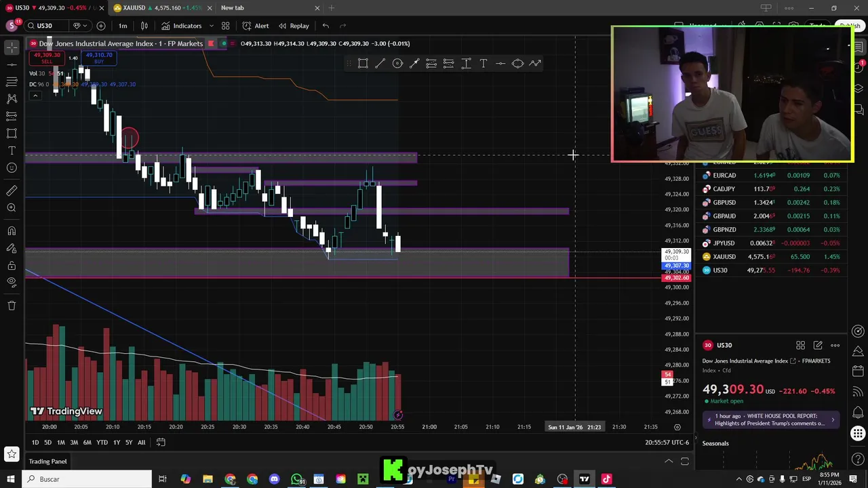
Task: Open the 1m interval selector
Action: [x=123, y=26]
